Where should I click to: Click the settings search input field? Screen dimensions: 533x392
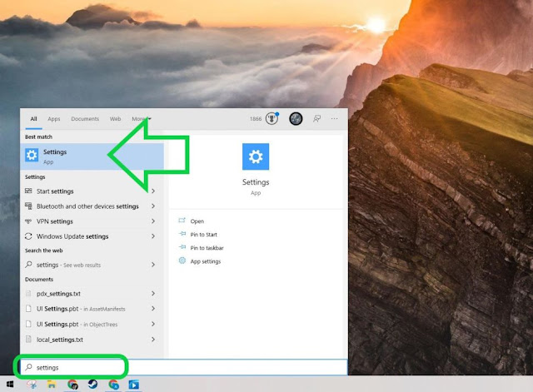(184, 367)
